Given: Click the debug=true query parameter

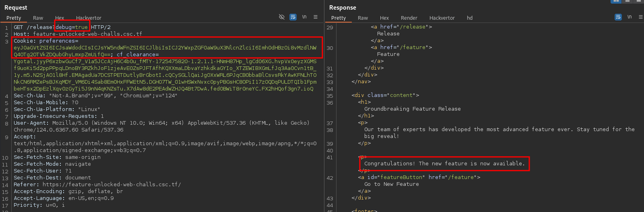Looking at the screenshot, I should [72, 27].
